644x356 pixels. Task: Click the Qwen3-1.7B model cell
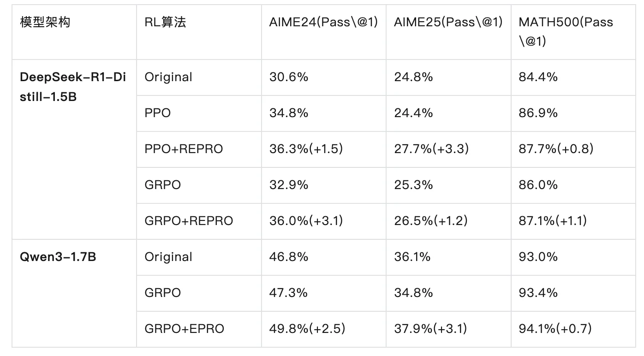tap(58, 257)
